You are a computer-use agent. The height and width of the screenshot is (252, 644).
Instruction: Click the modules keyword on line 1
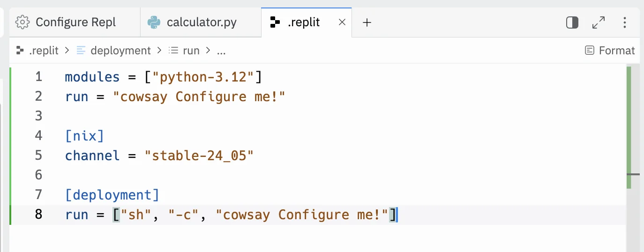pos(92,77)
